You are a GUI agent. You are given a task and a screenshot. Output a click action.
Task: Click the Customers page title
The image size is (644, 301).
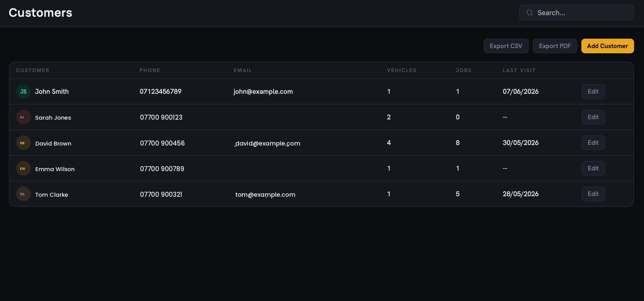click(x=40, y=13)
